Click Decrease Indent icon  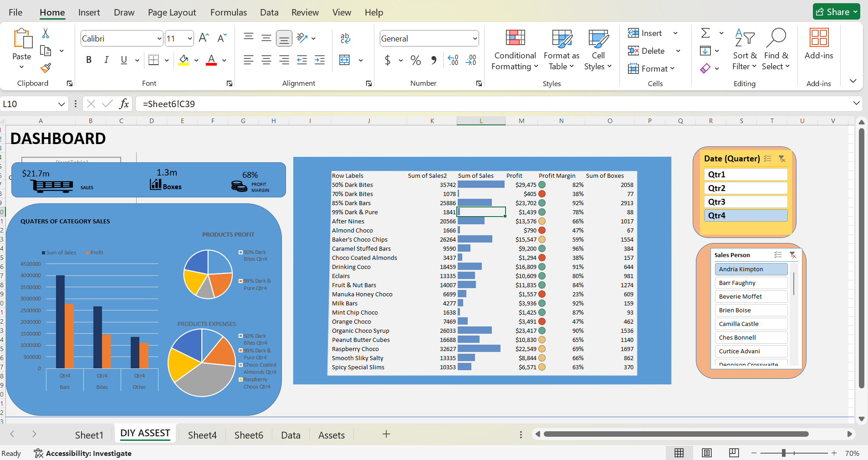[302, 60]
